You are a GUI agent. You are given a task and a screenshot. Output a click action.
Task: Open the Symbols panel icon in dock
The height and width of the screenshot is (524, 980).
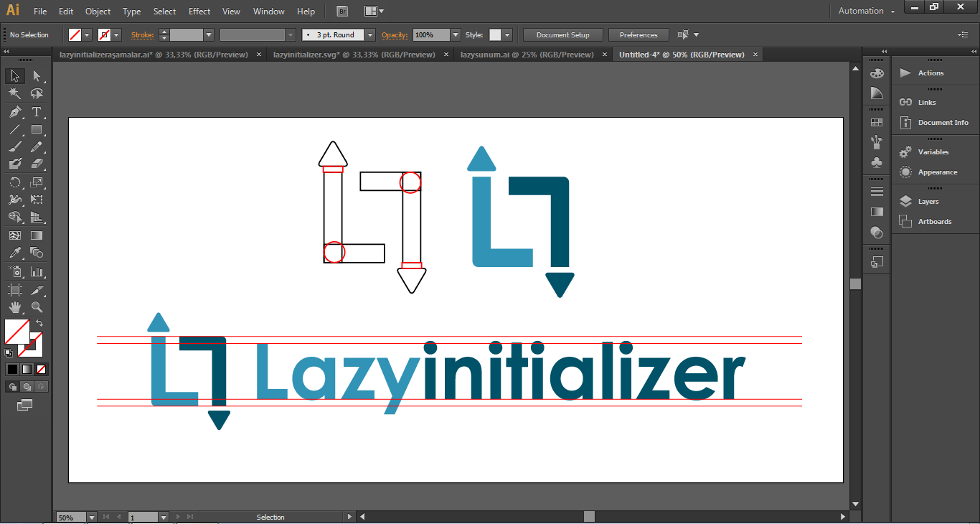(877, 162)
